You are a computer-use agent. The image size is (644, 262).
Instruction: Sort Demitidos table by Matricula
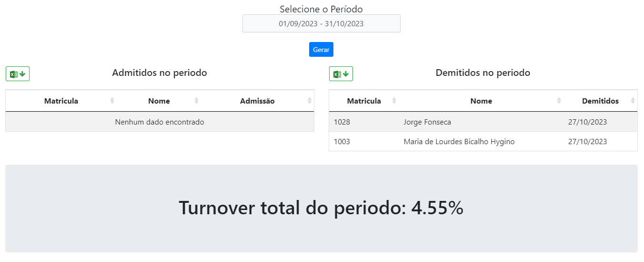pos(364,101)
